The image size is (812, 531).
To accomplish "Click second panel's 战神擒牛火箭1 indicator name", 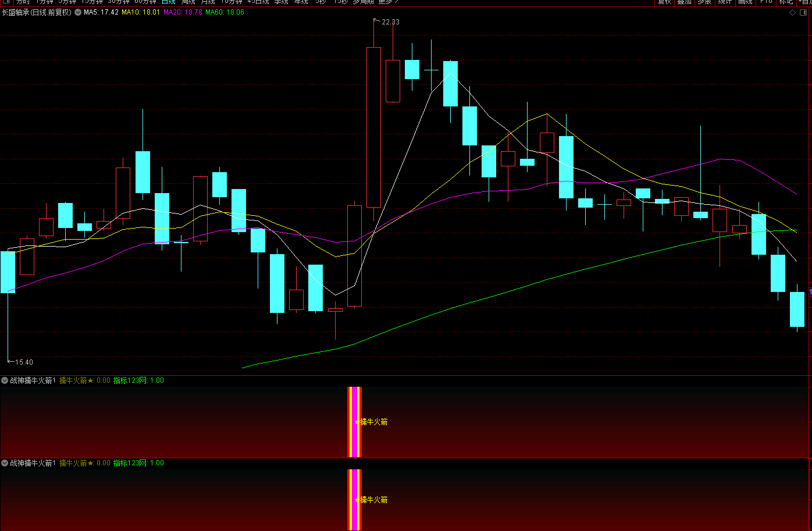I will [33, 463].
